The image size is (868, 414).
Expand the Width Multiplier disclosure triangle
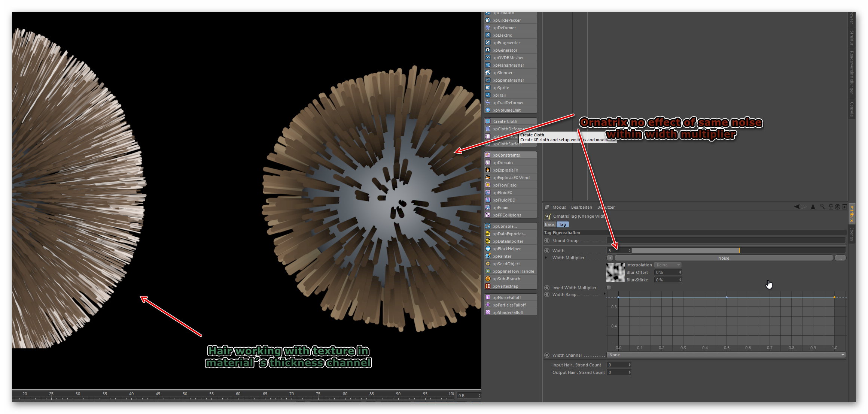pos(546,258)
